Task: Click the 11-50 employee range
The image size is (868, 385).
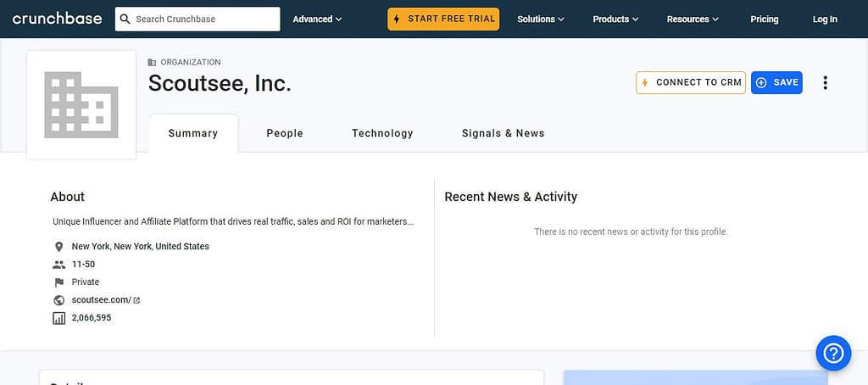Action: pyautogui.click(x=84, y=265)
